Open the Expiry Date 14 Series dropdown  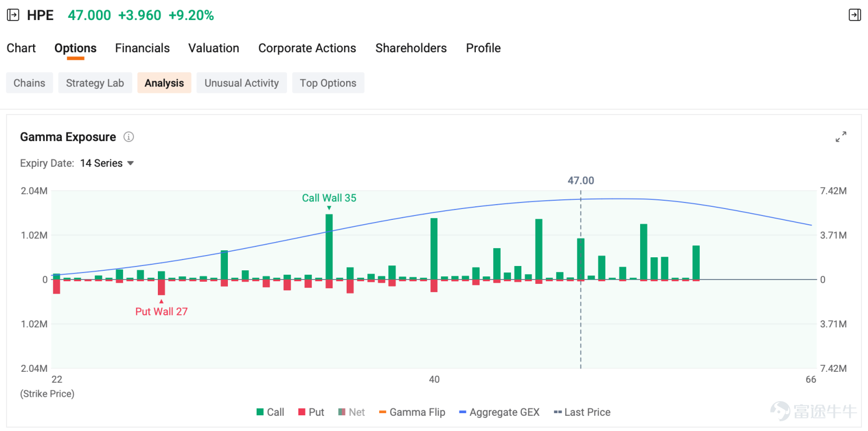[x=107, y=163]
